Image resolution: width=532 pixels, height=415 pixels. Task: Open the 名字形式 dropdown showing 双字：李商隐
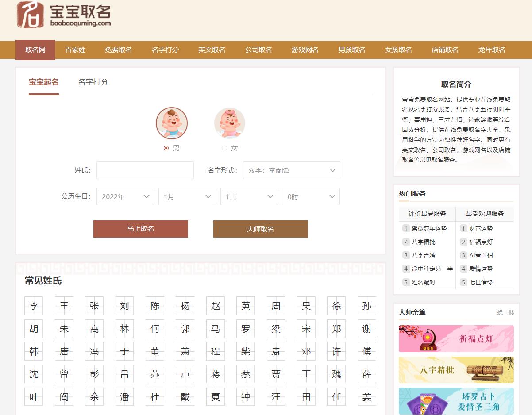[x=291, y=170]
